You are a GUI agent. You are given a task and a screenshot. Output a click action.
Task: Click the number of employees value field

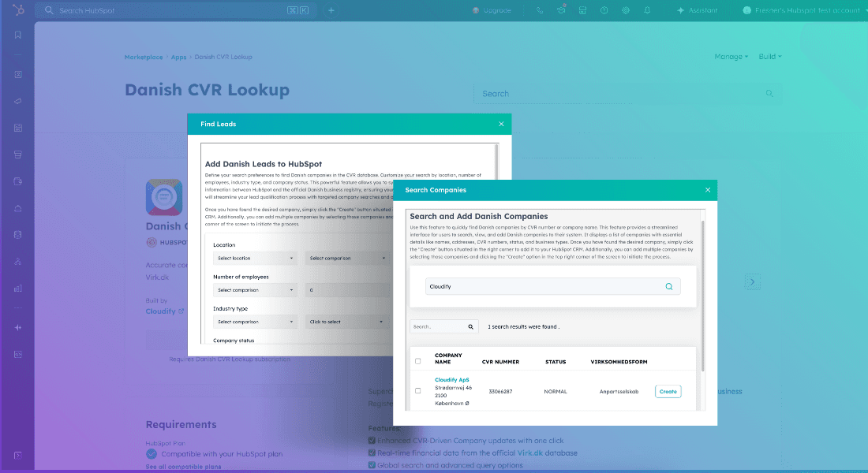(347, 290)
